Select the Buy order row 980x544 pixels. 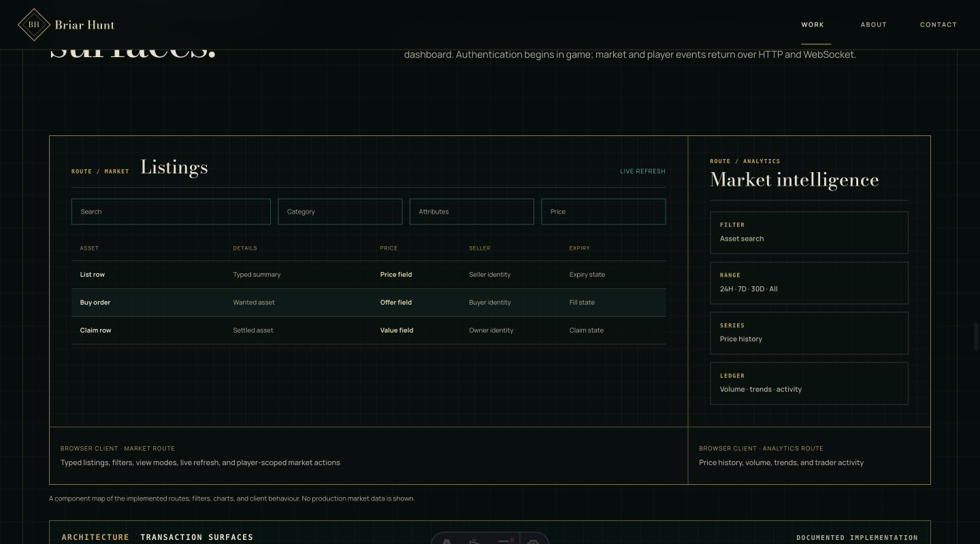point(369,303)
